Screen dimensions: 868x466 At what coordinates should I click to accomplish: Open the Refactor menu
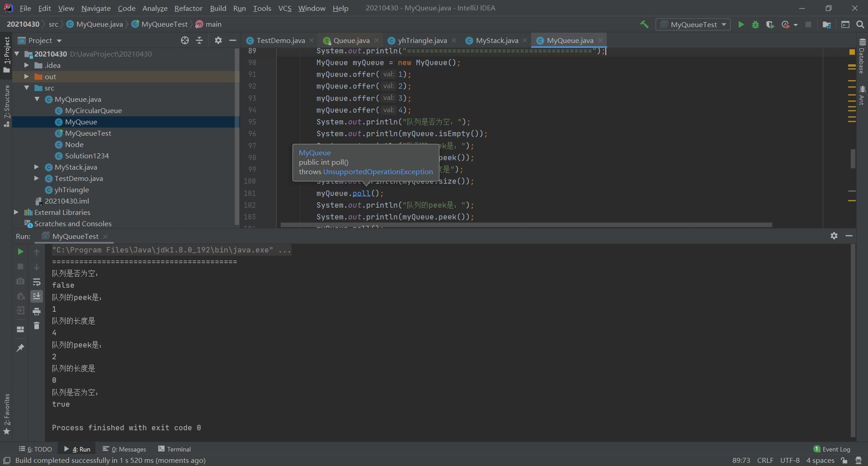click(188, 8)
